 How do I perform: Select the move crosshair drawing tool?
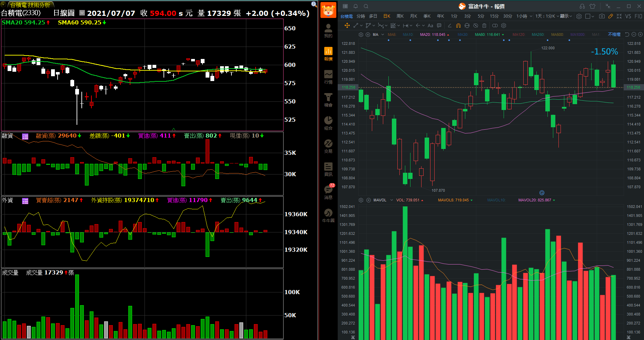(347, 26)
